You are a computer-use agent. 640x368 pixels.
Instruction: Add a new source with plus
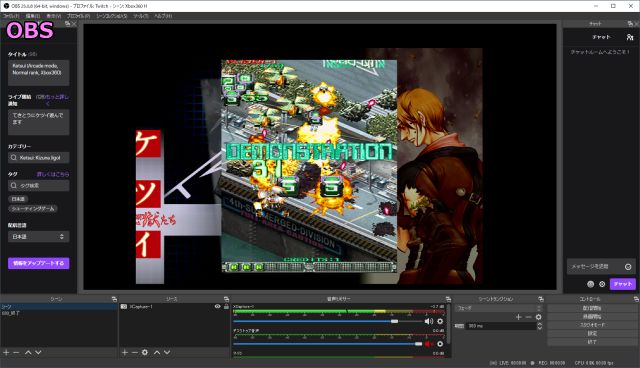point(125,352)
